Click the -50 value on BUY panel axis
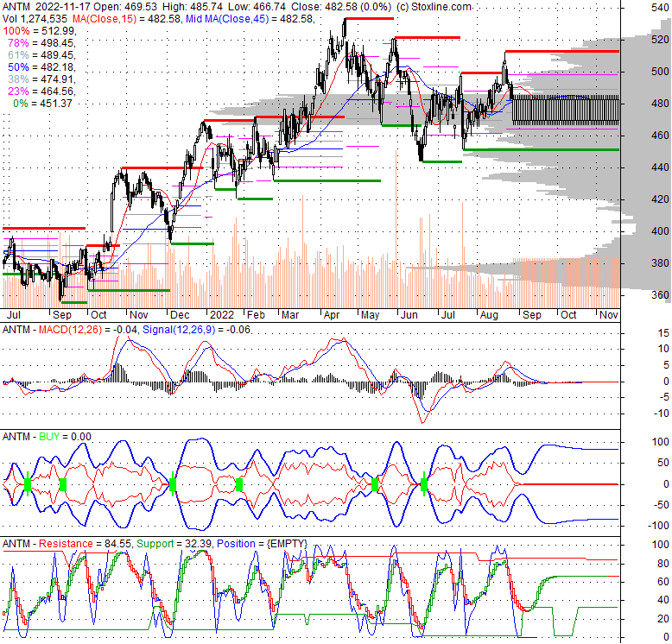The width and height of the screenshot is (672, 644). tap(661, 505)
